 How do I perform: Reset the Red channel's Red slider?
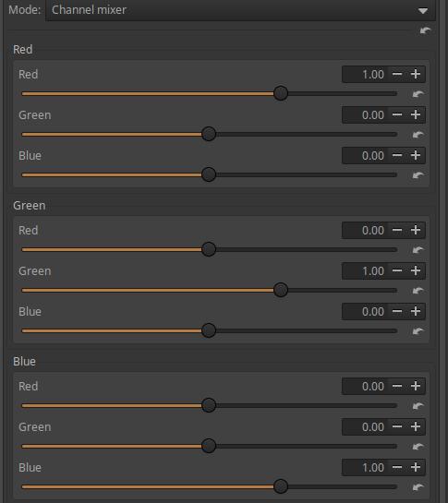point(418,94)
